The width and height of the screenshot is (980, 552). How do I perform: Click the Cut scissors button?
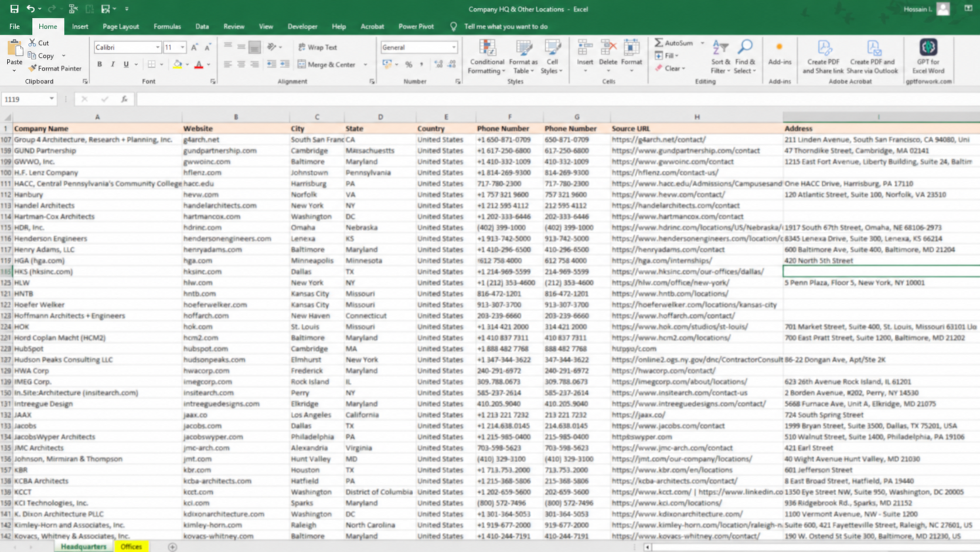coord(39,43)
